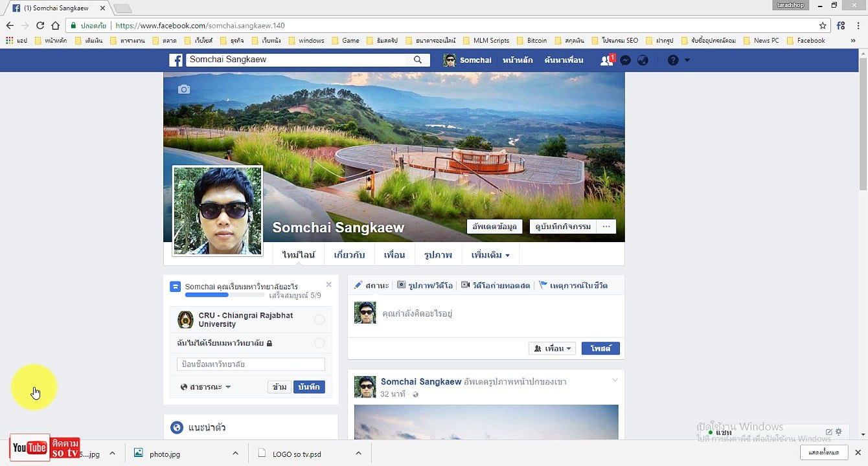Open the notifications globe icon

tap(643, 60)
